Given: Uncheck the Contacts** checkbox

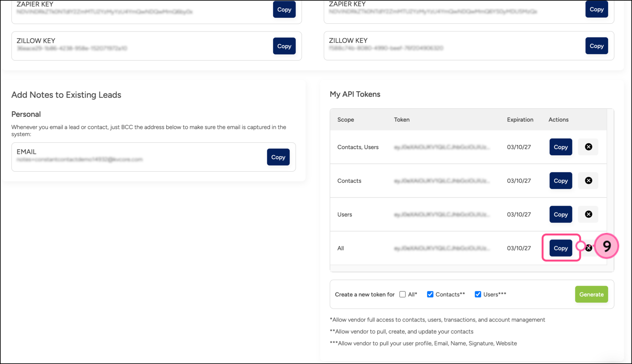Looking at the screenshot, I should pyautogui.click(x=430, y=294).
